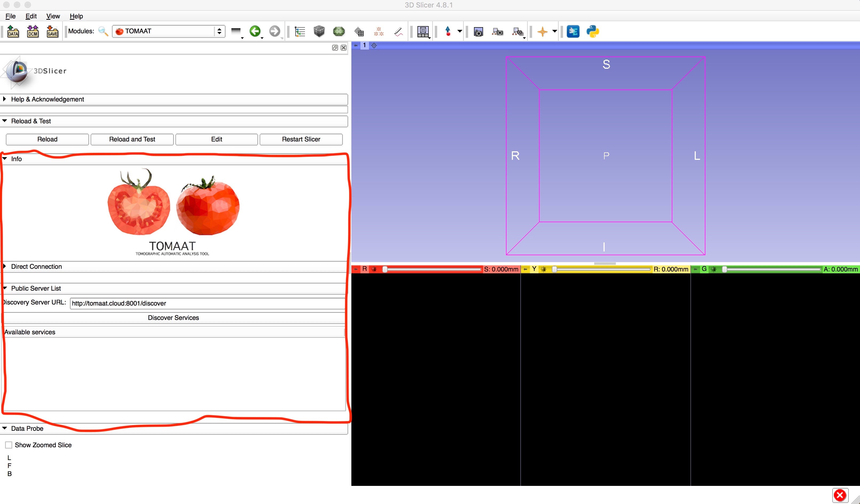This screenshot has width=860, height=504.
Task: Click the Load DATA toolbar icon
Action: [13, 31]
